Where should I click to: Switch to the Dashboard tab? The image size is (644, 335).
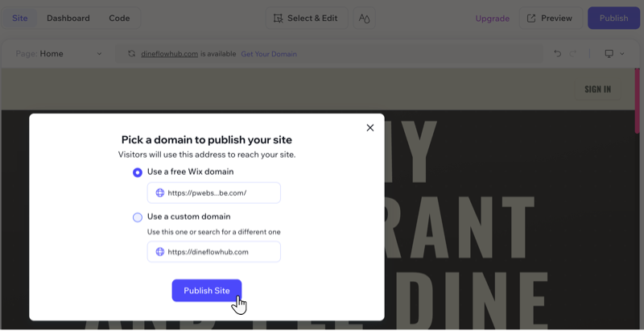coord(68,18)
